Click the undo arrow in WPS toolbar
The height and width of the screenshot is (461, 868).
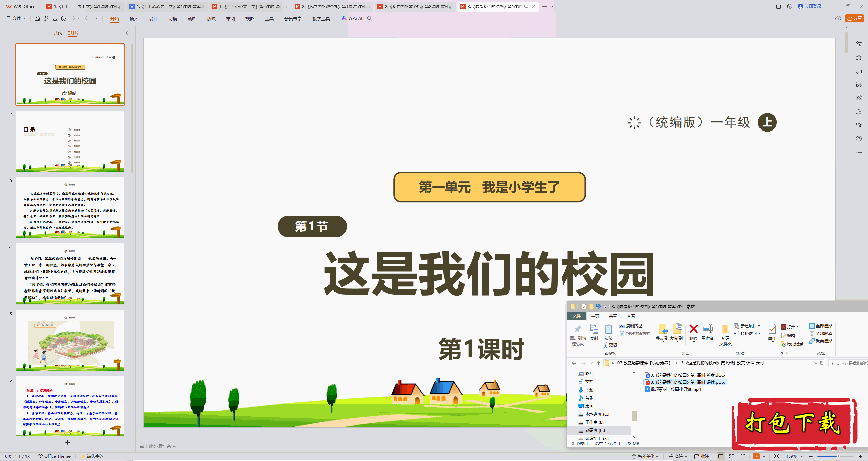[73, 18]
